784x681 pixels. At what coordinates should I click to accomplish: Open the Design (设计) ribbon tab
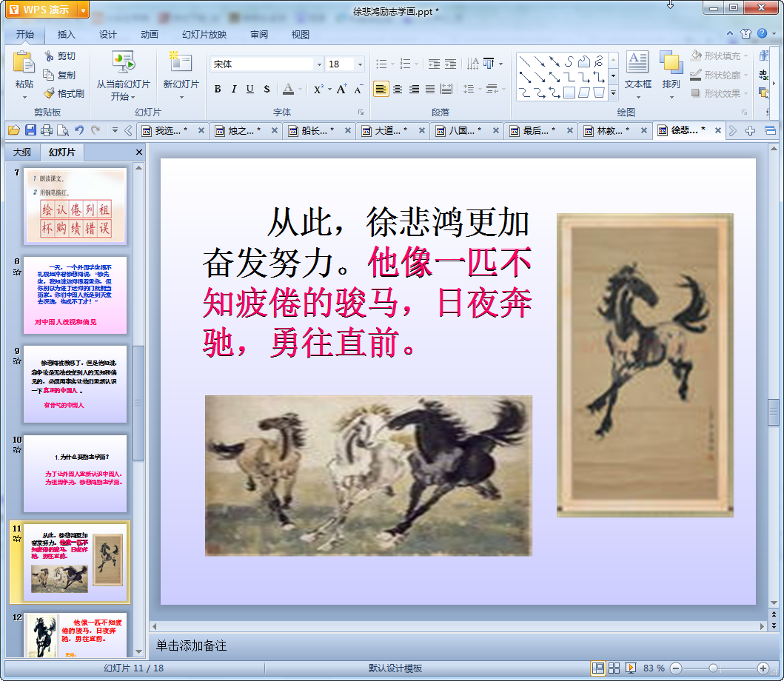click(x=107, y=34)
